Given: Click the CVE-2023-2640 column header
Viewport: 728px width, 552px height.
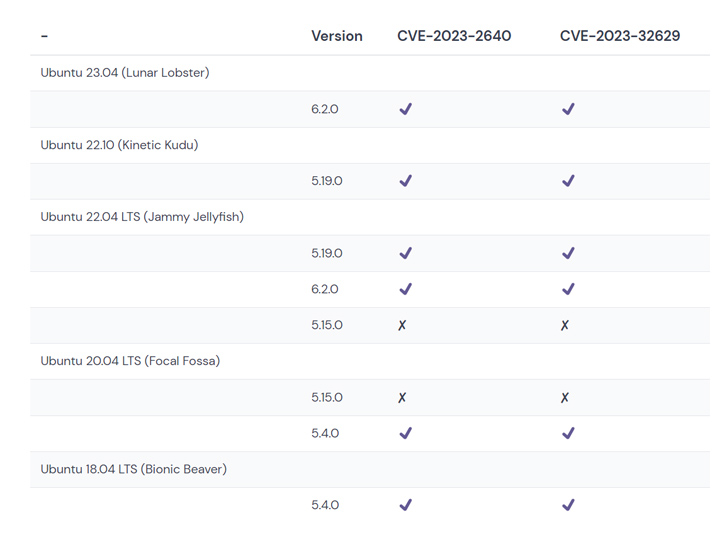Looking at the screenshot, I should 454,36.
